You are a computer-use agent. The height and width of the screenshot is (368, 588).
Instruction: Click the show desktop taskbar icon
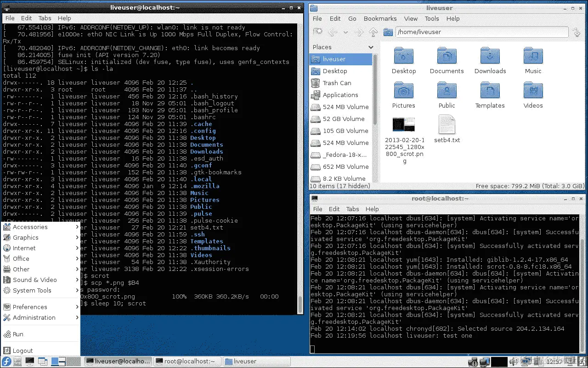(x=43, y=362)
